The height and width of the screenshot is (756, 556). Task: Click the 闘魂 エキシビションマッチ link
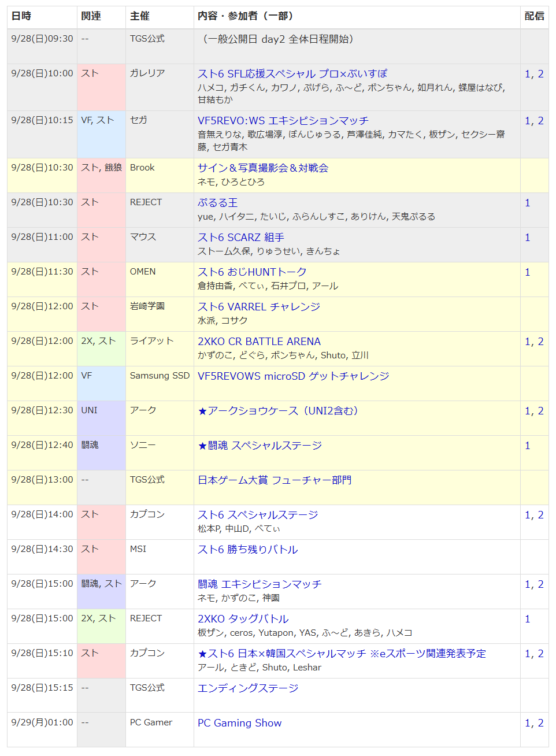pyautogui.click(x=260, y=584)
